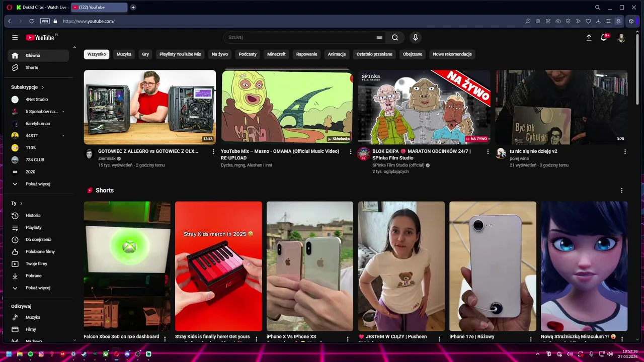Screen dimensions: 644x362
Task: Open the Ziemniak channel name link
Action: [107, 158]
